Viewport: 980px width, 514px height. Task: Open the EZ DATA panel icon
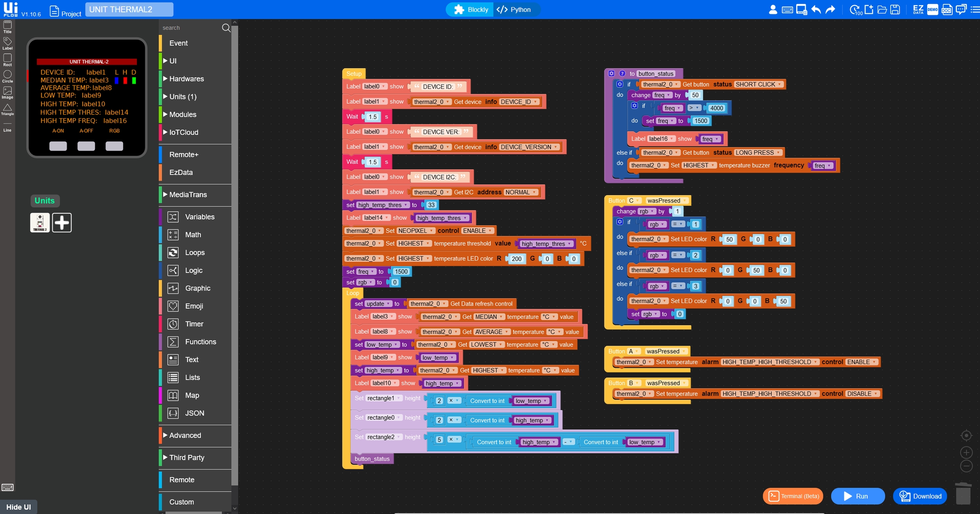point(918,9)
